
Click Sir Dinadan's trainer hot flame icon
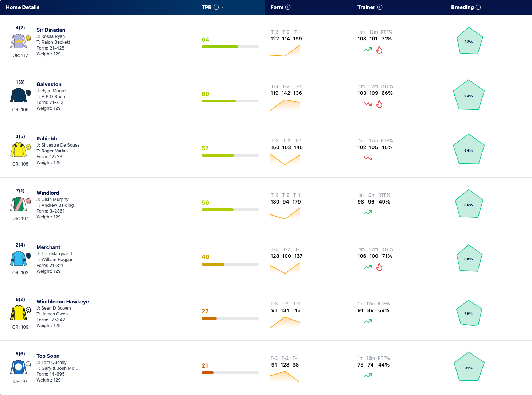(x=379, y=50)
